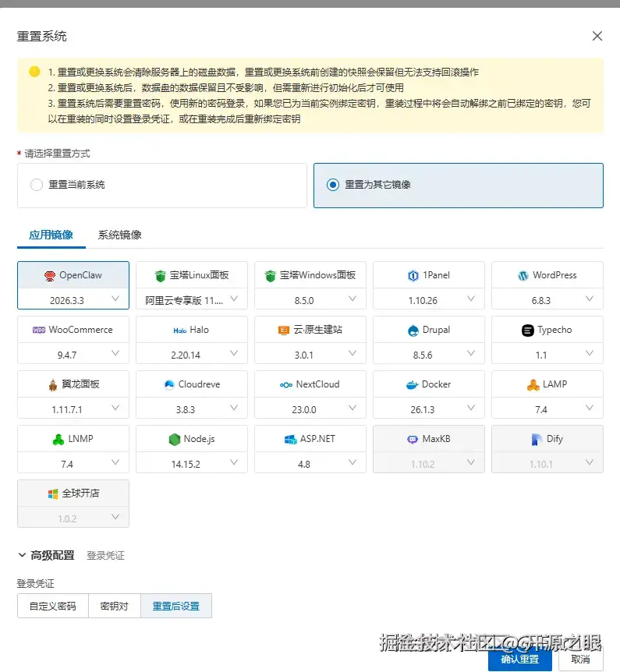This screenshot has width=620, height=672.
Task: Open Dify version dropdown 1.10.1
Action: (547, 462)
